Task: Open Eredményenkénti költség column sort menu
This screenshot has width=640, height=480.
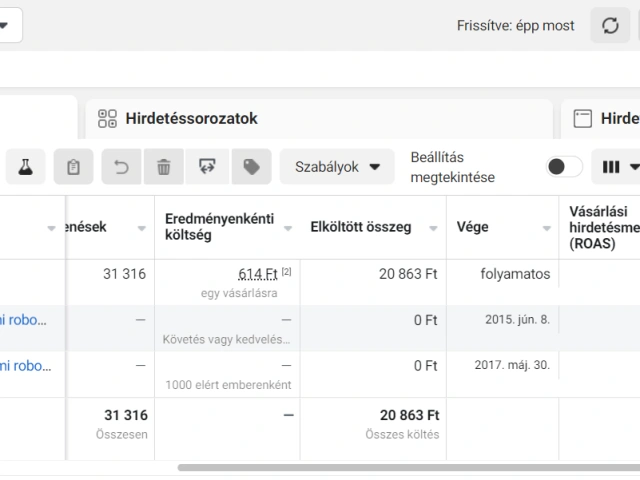Action: pos(288,228)
